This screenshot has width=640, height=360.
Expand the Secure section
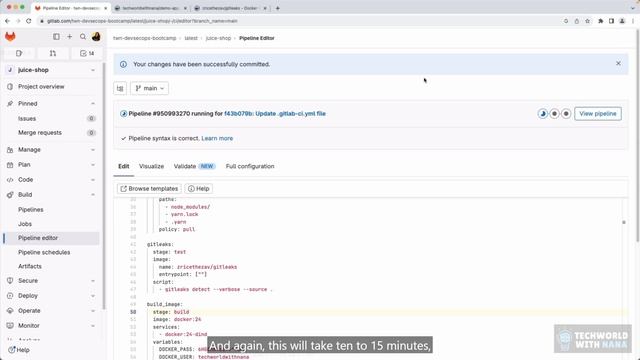52,281
